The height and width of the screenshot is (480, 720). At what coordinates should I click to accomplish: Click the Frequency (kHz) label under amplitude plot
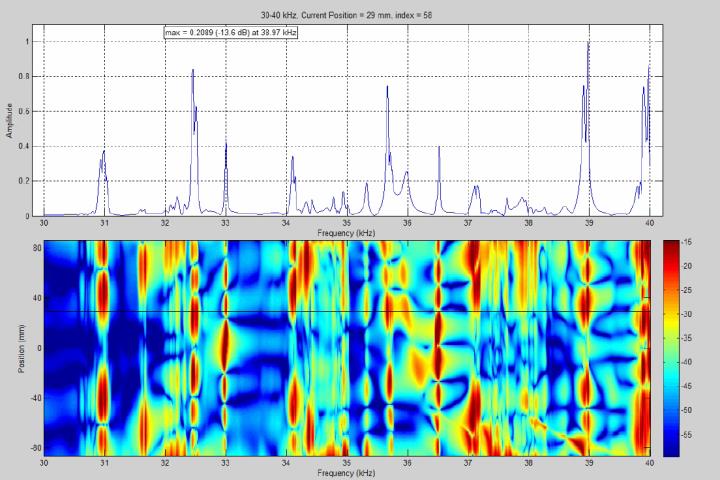(346, 233)
